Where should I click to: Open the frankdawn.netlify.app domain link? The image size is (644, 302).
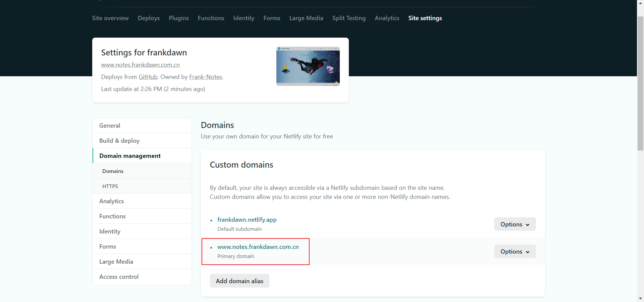point(247,220)
